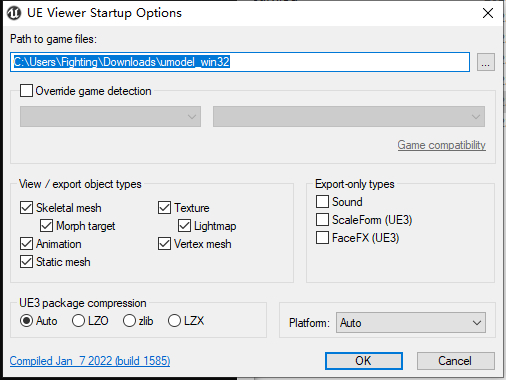
Task: Open the Game compatibility link
Action: tap(441, 145)
